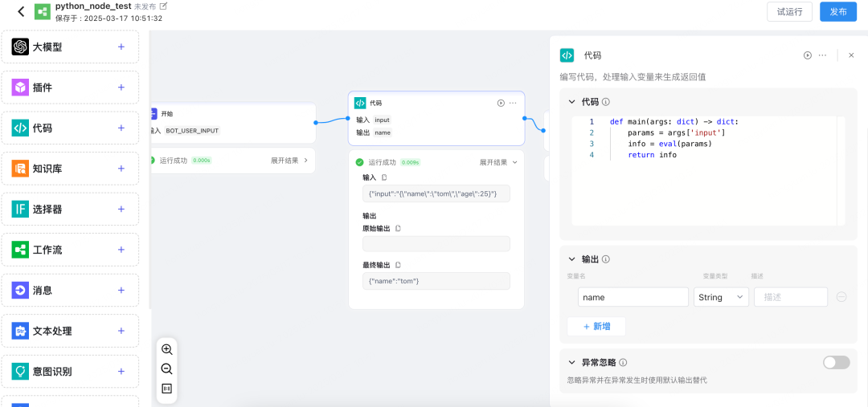
Task: Click the 意图识别 intent icon
Action: (20, 371)
